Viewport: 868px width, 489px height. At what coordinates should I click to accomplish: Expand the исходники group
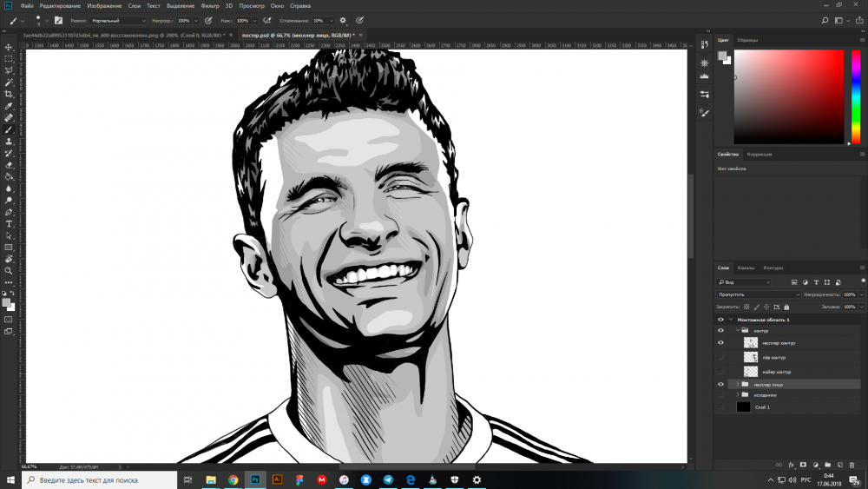coord(738,395)
